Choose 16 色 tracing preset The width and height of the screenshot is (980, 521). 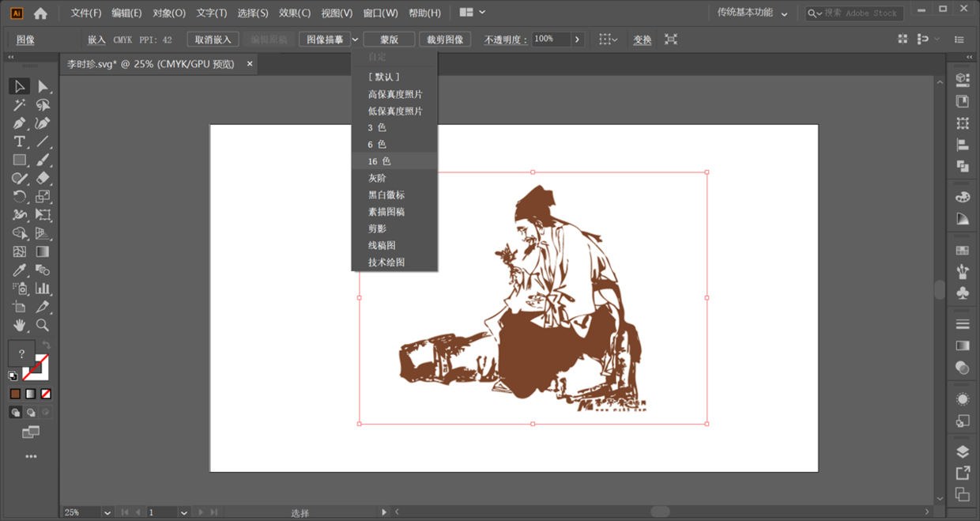click(379, 161)
